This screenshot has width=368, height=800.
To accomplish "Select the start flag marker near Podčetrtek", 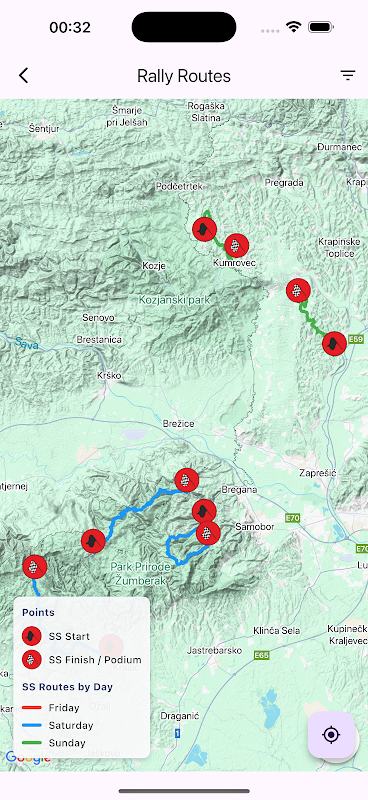I will (x=205, y=229).
